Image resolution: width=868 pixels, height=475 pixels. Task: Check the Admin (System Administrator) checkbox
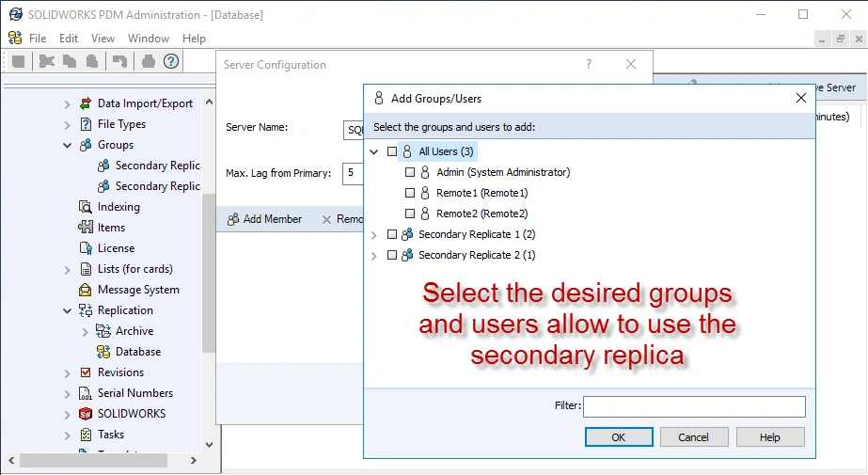pyautogui.click(x=410, y=172)
